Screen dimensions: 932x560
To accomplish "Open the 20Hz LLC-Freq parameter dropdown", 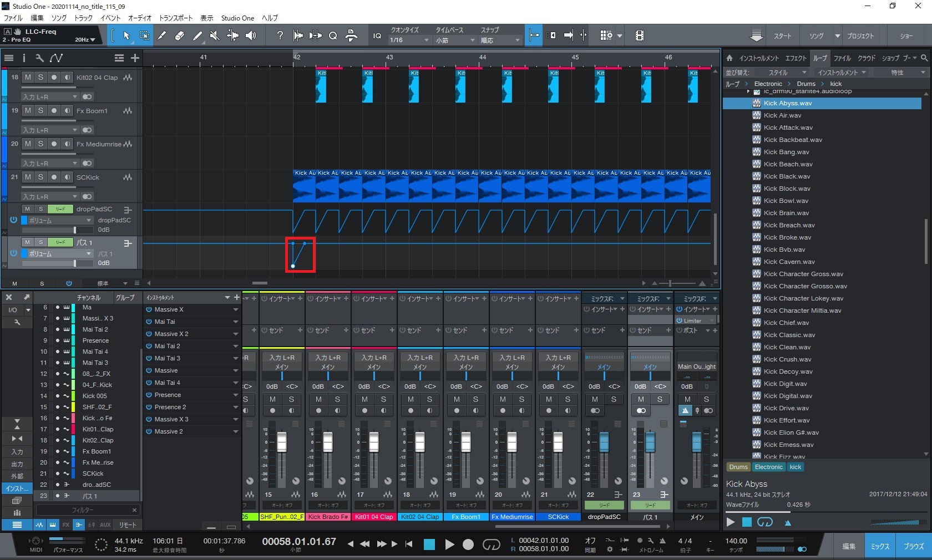I will click(85, 39).
